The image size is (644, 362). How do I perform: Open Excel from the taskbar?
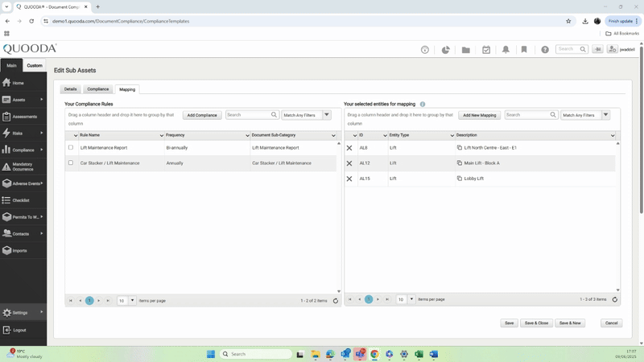tap(419, 354)
